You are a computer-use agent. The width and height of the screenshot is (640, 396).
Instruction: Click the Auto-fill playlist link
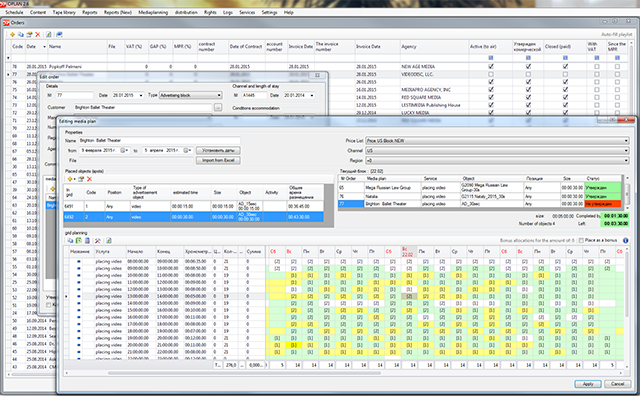(616, 35)
